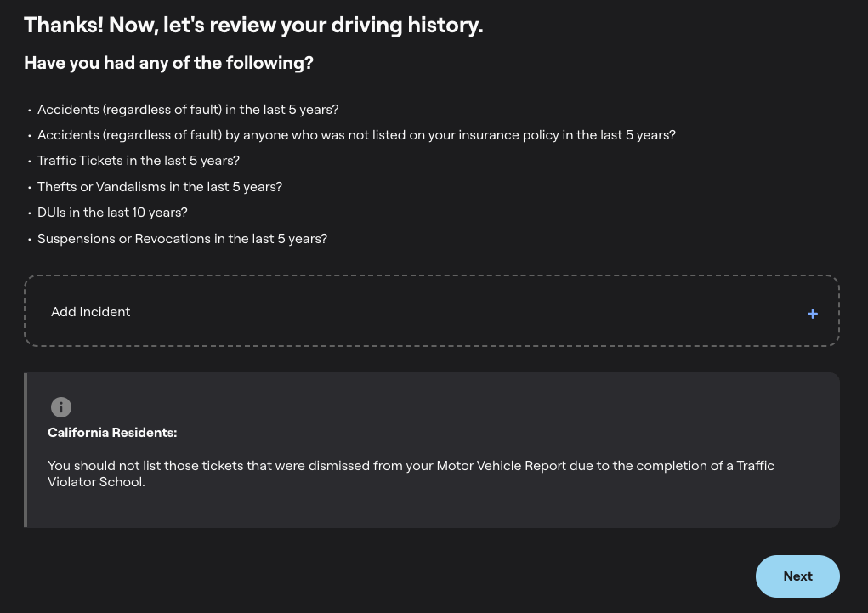Click the bullet dot before Traffic Tickets
868x613 pixels.
point(29,162)
